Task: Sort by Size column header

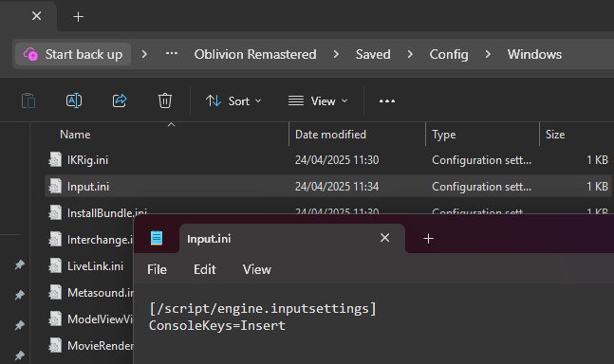Action: (x=555, y=135)
